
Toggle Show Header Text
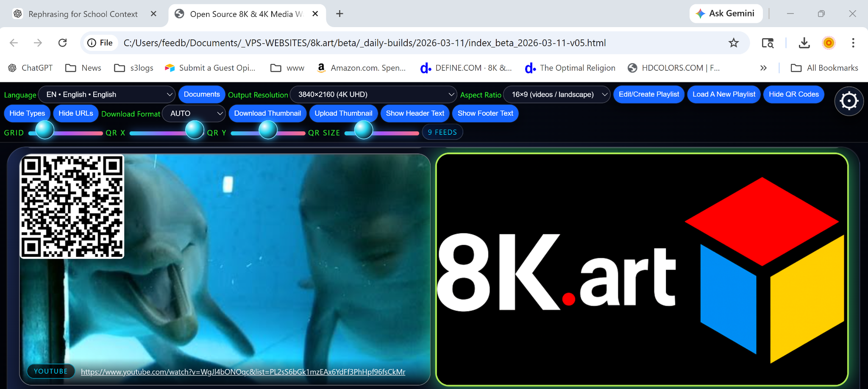[415, 114]
